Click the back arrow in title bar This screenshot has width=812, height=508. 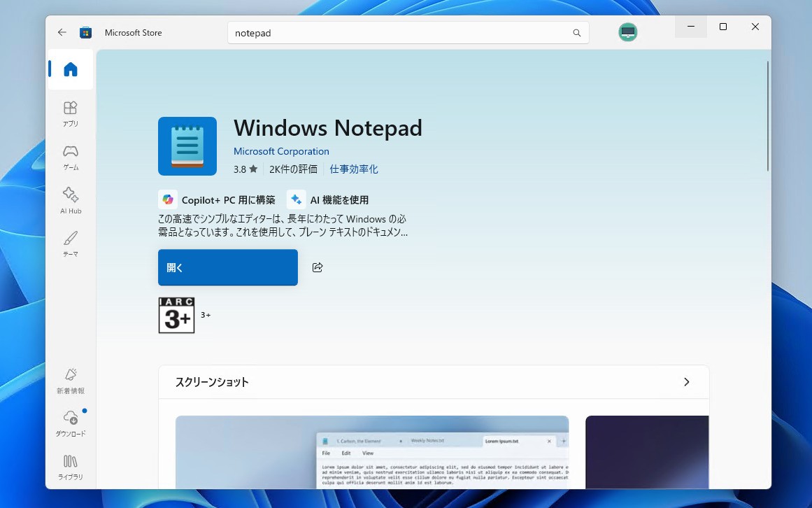[62, 32]
